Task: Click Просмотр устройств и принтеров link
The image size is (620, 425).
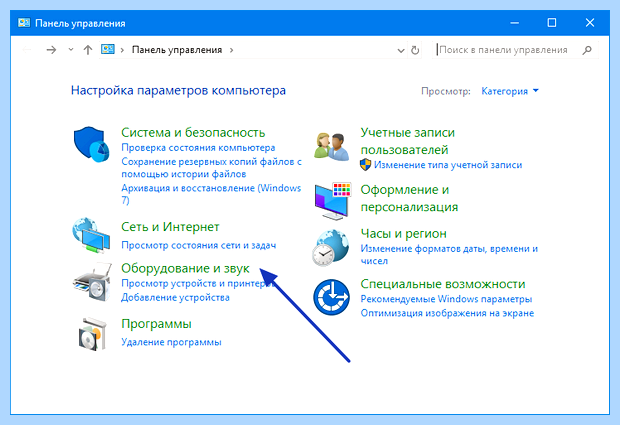Action: pos(196,283)
